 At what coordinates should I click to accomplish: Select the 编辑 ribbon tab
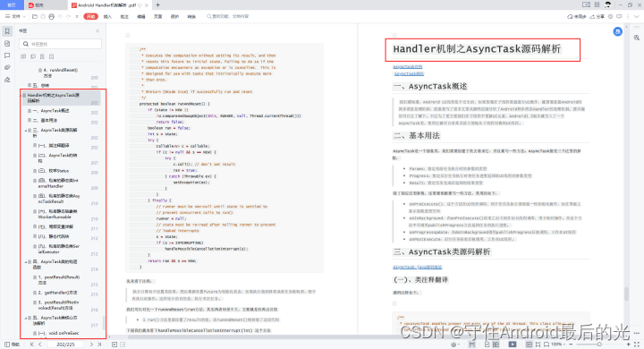141,16
